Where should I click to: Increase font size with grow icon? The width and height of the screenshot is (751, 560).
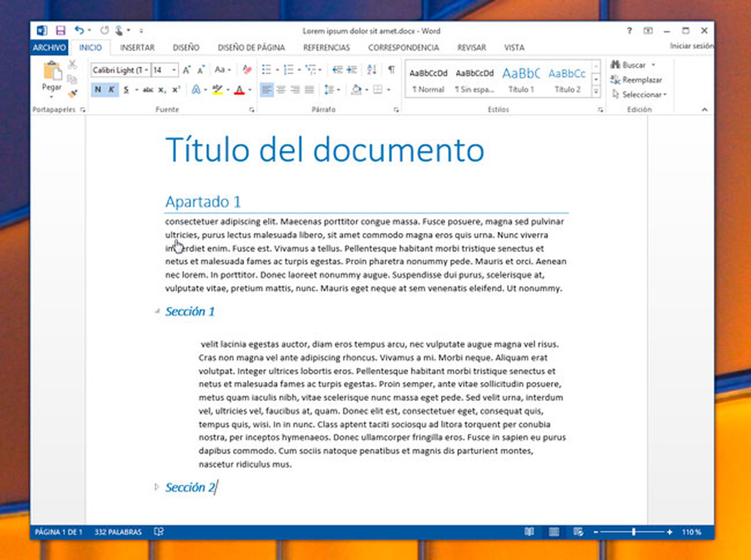[187, 70]
